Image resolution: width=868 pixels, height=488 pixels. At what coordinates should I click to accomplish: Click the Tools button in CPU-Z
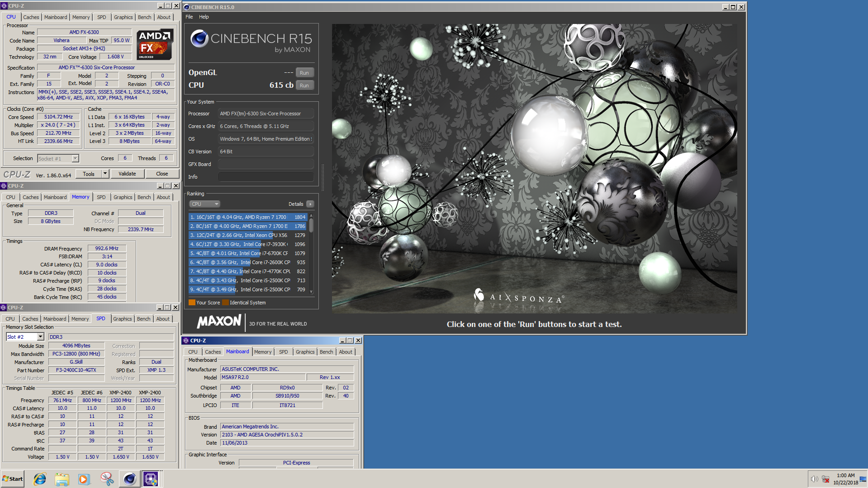tap(89, 174)
